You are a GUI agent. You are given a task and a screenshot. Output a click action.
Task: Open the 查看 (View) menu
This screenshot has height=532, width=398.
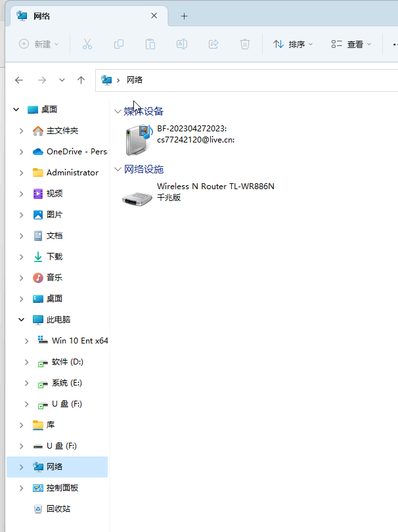coord(351,44)
